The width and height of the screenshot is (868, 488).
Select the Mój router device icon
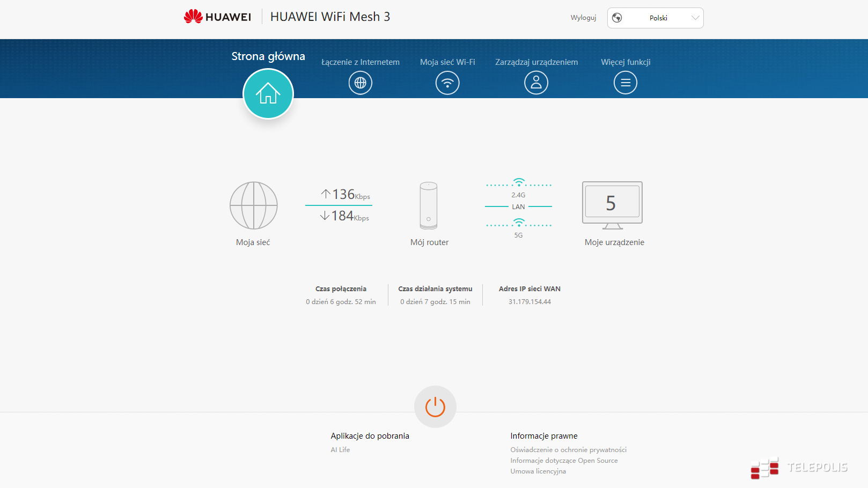coord(429,205)
